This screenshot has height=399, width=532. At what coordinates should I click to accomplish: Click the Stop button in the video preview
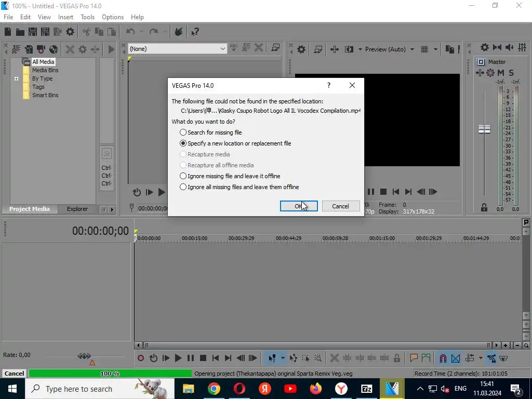(x=383, y=192)
